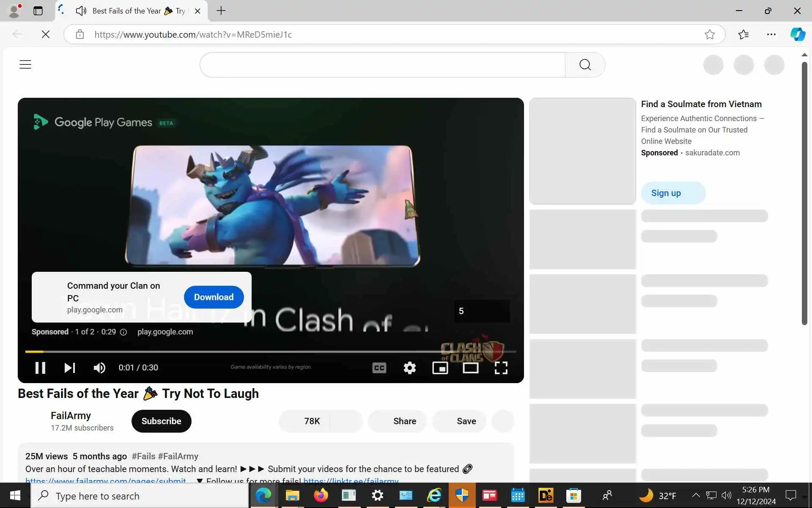Open the video player settings gear

point(409,367)
